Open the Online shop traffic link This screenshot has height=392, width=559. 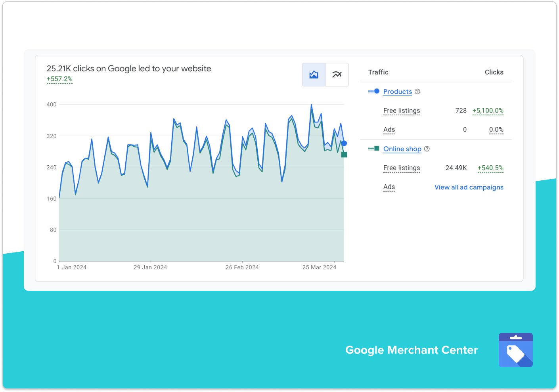[402, 149]
